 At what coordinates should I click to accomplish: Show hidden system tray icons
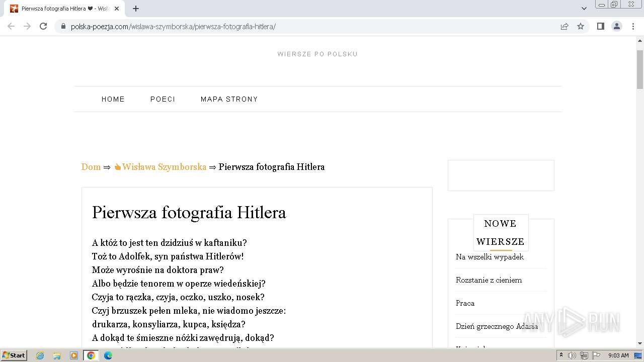(561, 355)
